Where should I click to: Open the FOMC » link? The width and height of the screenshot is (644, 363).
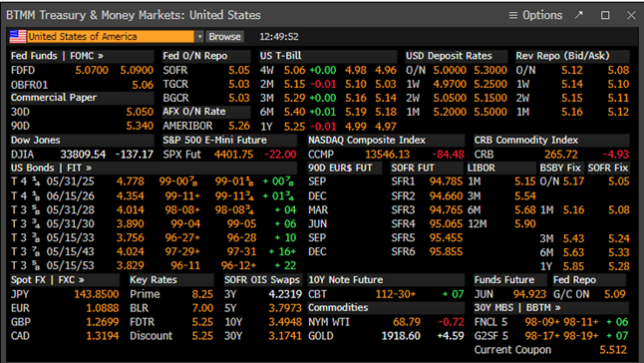point(87,56)
